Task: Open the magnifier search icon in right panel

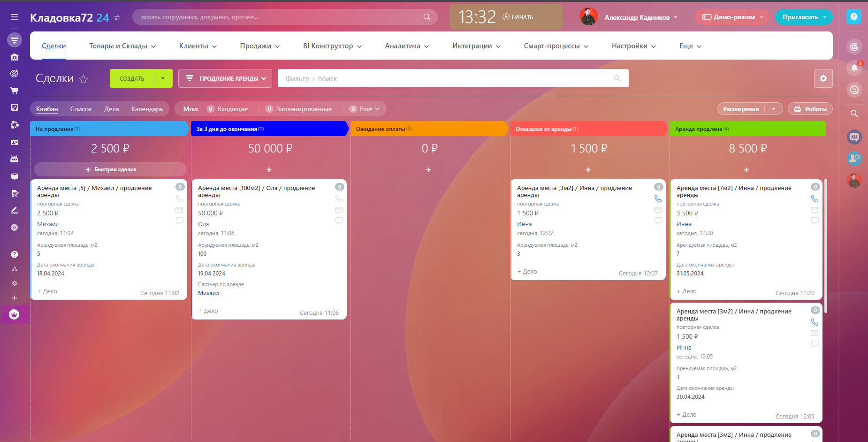Action: pyautogui.click(x=854, y=114)
